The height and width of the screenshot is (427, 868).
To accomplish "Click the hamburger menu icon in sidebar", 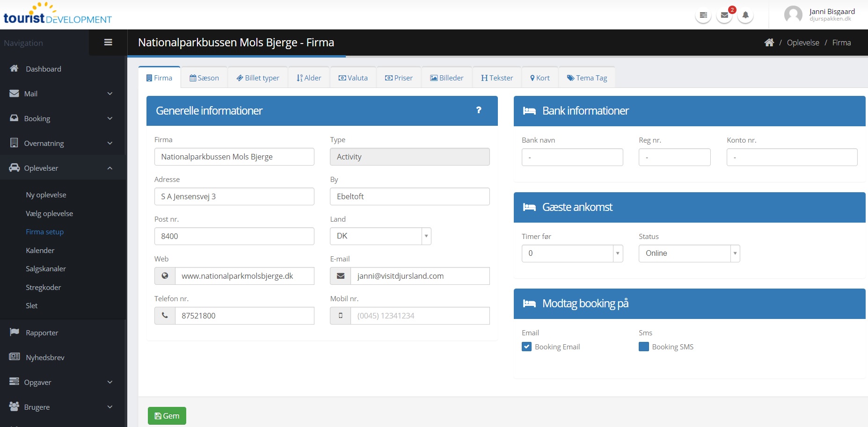I will tap(108, 43).
